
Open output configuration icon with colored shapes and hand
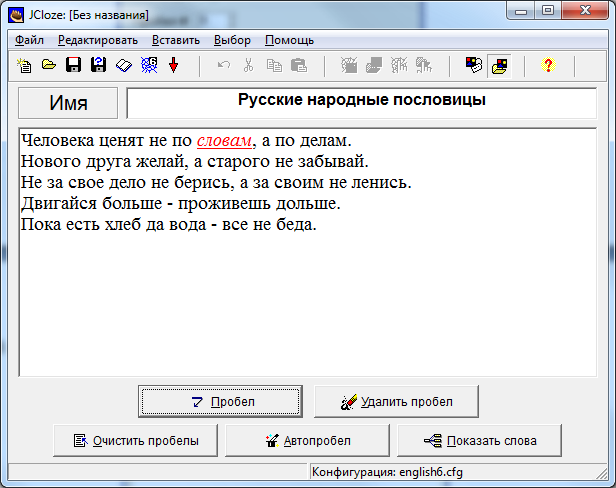[474, 65]
